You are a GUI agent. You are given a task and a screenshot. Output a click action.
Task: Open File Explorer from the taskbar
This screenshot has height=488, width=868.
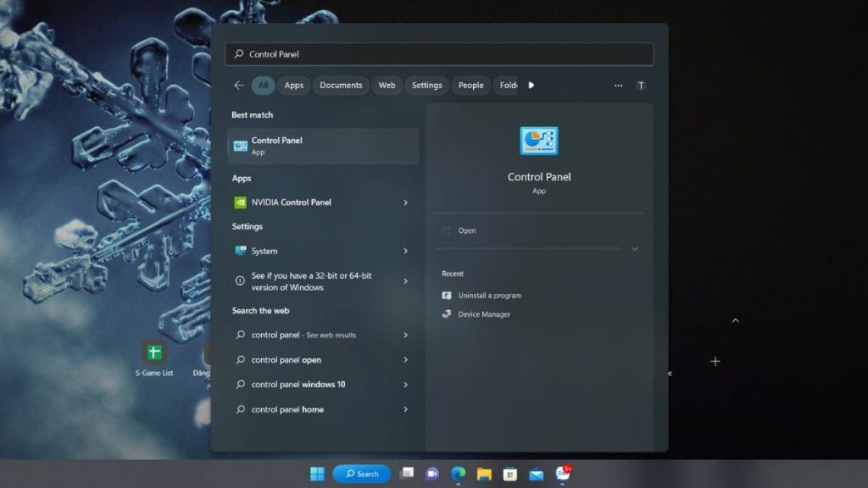[484, 474]
